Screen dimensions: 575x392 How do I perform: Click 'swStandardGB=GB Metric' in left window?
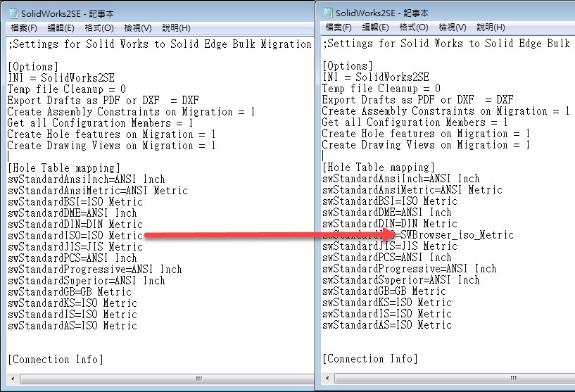(70, 292)
